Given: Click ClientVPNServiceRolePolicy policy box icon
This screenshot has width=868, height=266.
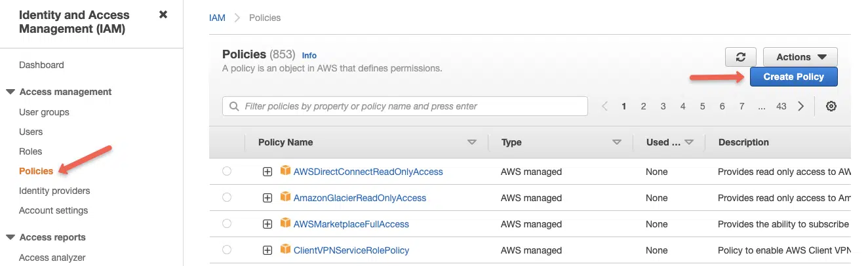Looking at the screenshot, I should click(x=285, y=250).
